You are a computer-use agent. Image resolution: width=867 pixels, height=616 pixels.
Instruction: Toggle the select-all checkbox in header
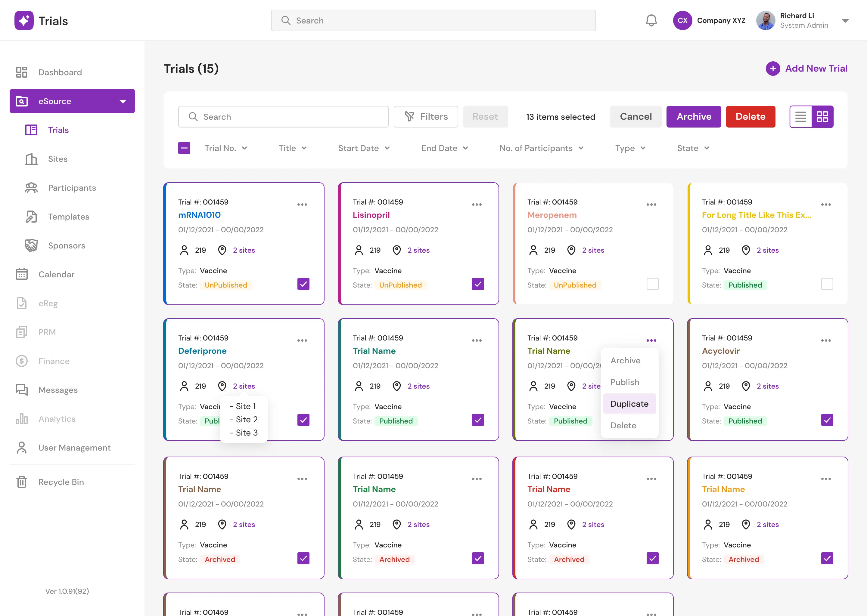pyautogui.click(x=184, y=148)
